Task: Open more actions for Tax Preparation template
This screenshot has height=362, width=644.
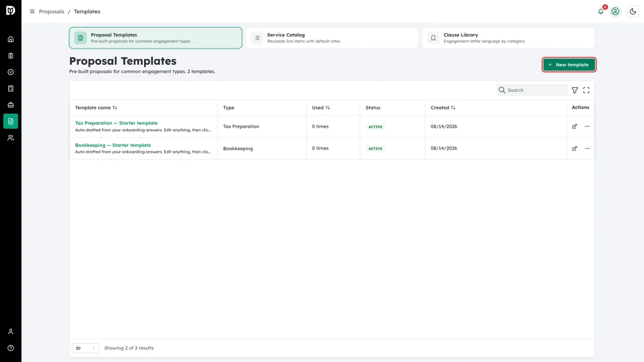Action: click(x=587, y=126)
